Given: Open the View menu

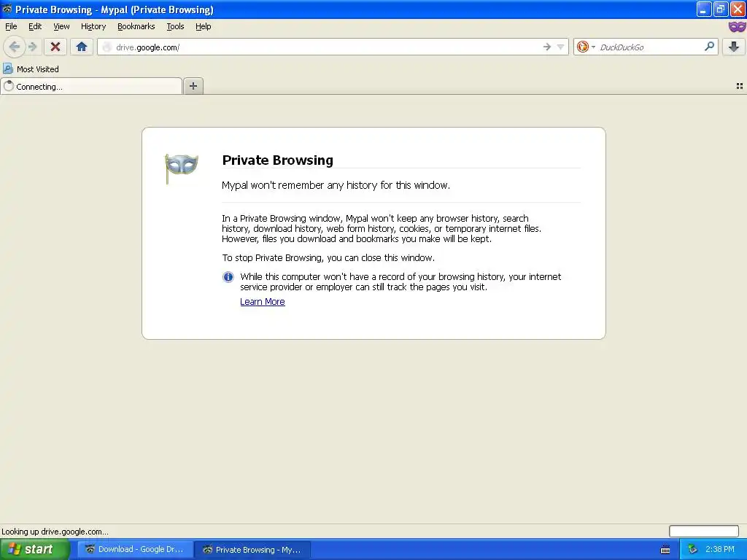Looking at the screenshot, I should (x=61, y=27).
